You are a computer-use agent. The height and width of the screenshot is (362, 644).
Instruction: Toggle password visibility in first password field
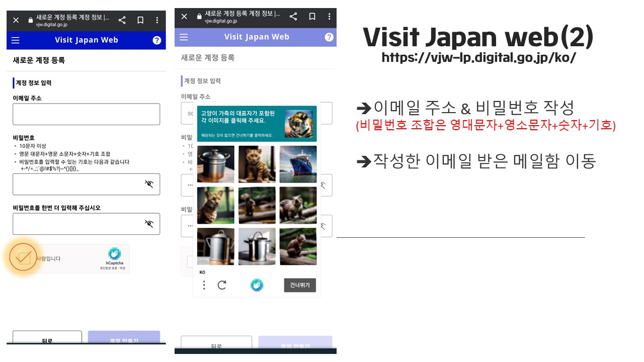point(149,184)
